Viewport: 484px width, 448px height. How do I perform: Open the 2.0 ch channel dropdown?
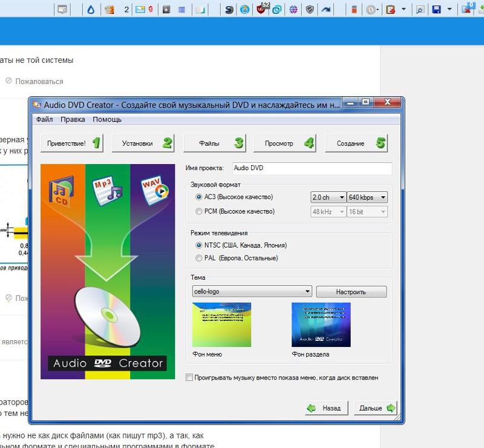click(328, 197)
